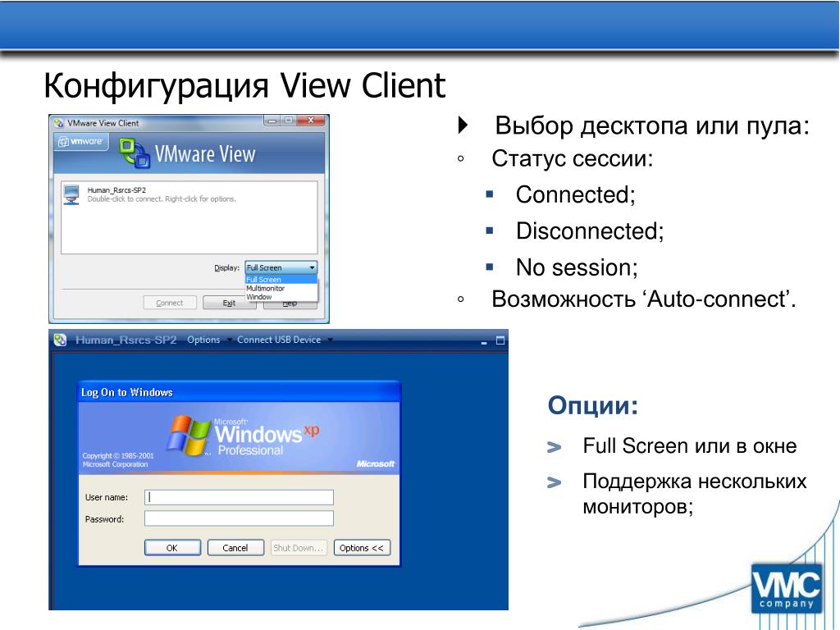The width and height of the screenshot is (840, 630).
Task: Click the VMC company logo
Action: point(787,589)
